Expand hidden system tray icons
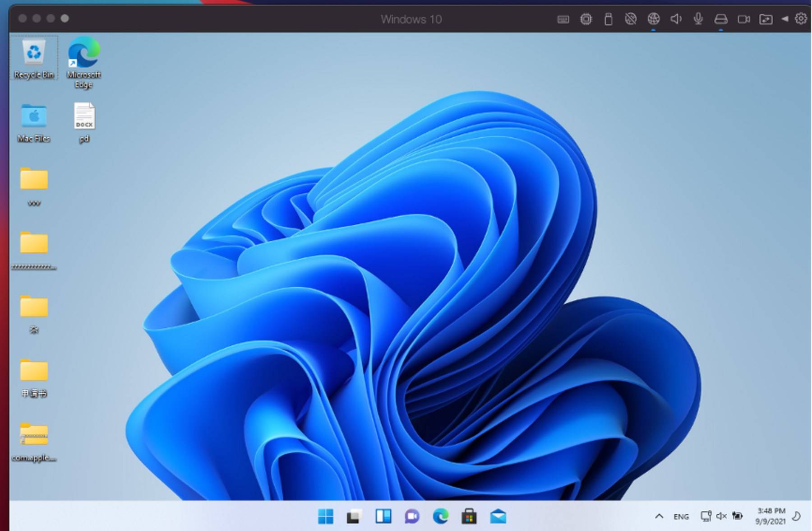 pyautogui.click(x=660, y=516)
